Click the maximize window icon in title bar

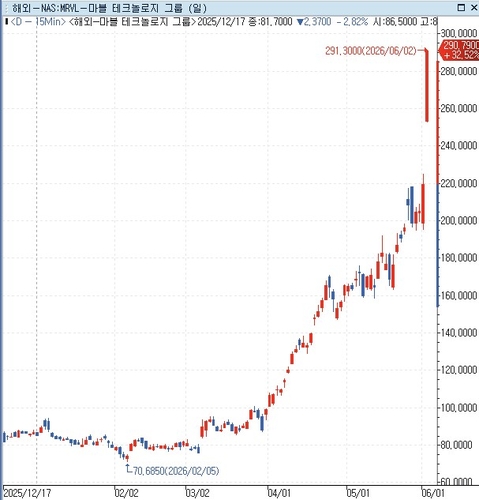[461, 8]
